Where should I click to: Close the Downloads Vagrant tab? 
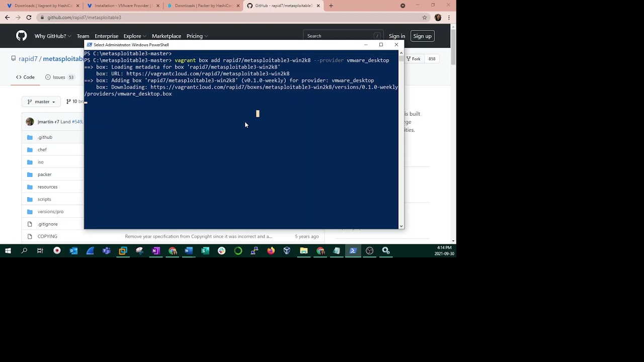pos(77,6)
